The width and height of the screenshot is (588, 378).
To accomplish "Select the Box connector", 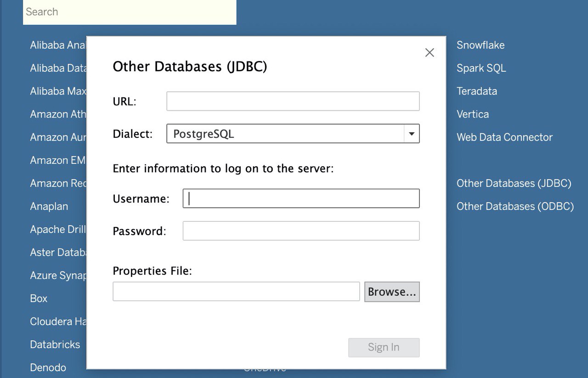I will click(39, 298).
